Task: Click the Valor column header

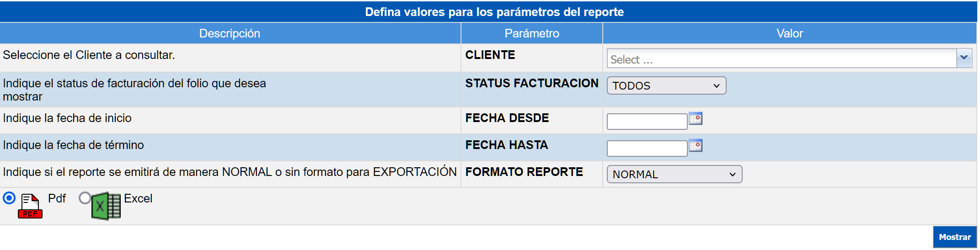Action: [x=790, y=33]
